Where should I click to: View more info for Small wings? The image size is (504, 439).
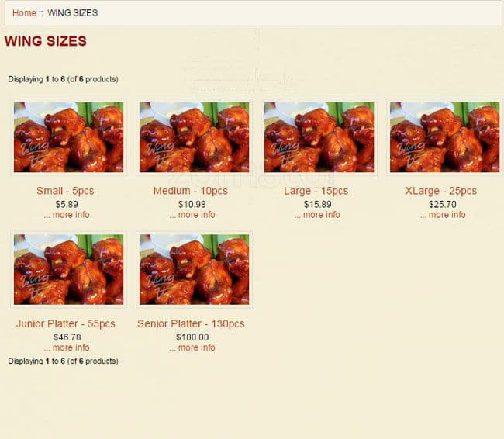point(67,215)
